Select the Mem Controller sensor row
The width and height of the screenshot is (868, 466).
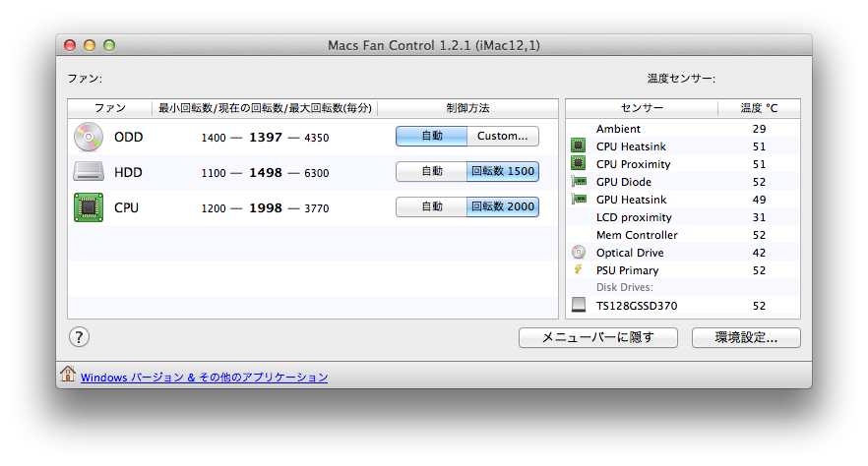(683, 235)
